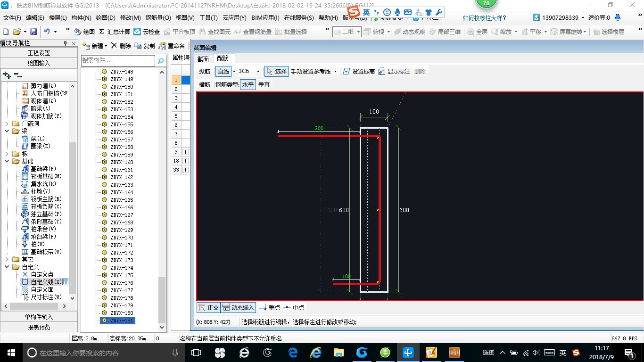Select 筏板基础(M) in navigation tree
The width and height of the screenshot is (644, 362).
(x=41, y=176)
